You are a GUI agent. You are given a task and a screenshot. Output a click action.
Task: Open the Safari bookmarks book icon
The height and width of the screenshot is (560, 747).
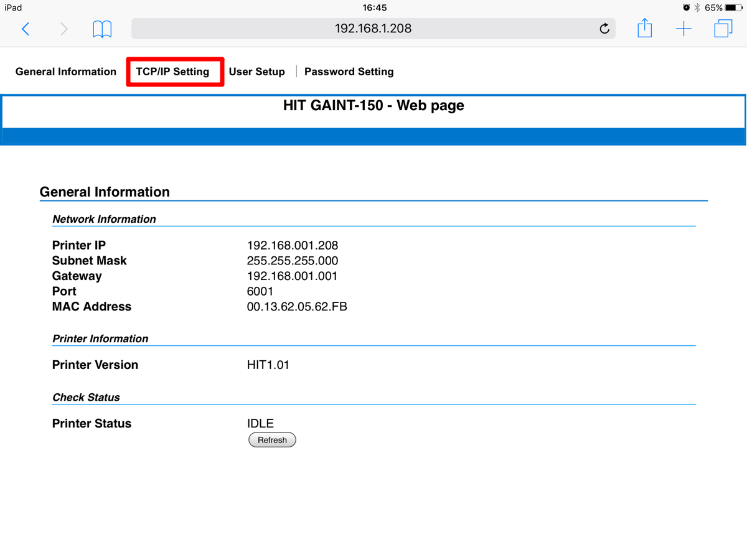coord(102,29)
